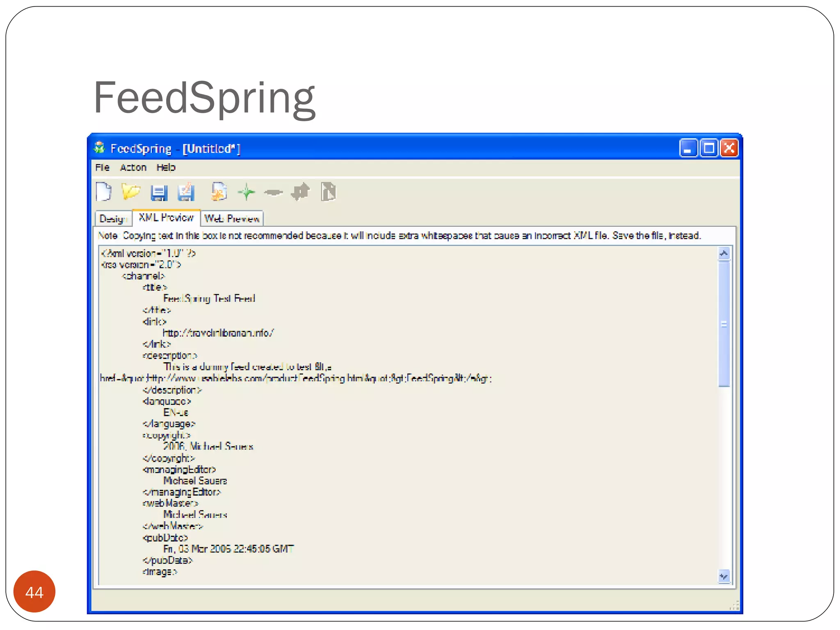Click the '<description>' opening tag
The image size is (840, 630).
click(170, 355)
